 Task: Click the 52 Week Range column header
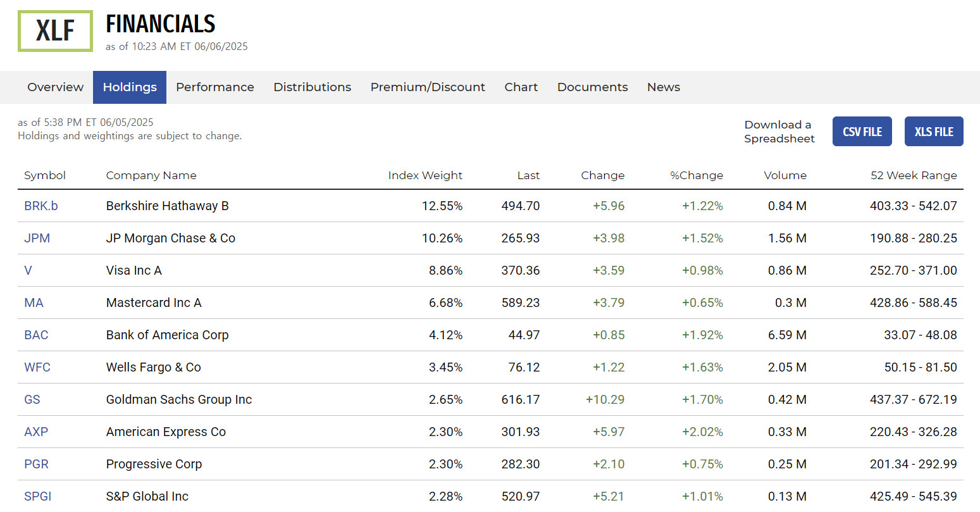[x=914, y=176]
